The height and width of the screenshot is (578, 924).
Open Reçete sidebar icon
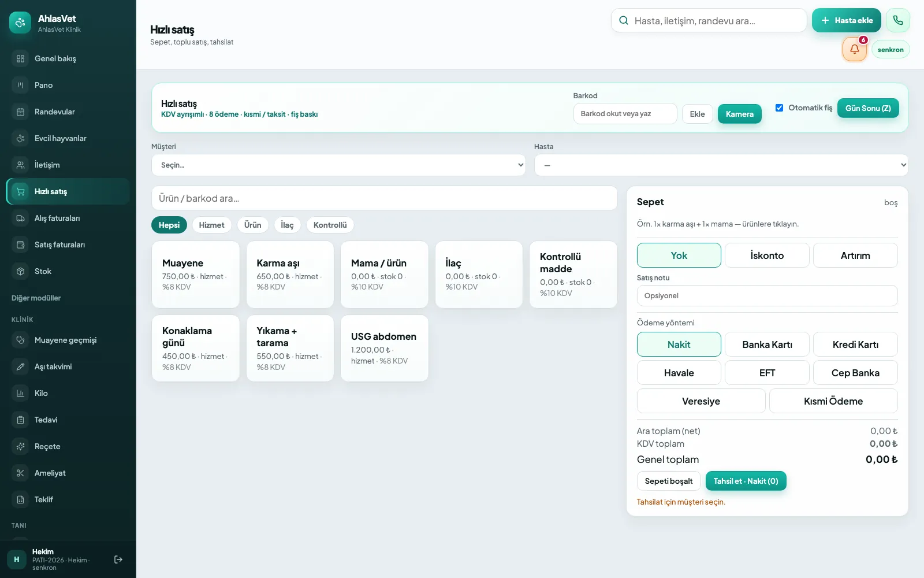[x=20, y=446]
